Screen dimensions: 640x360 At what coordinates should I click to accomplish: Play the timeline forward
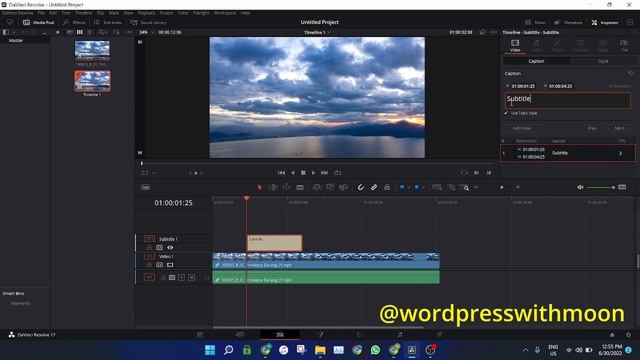point(313,173)
